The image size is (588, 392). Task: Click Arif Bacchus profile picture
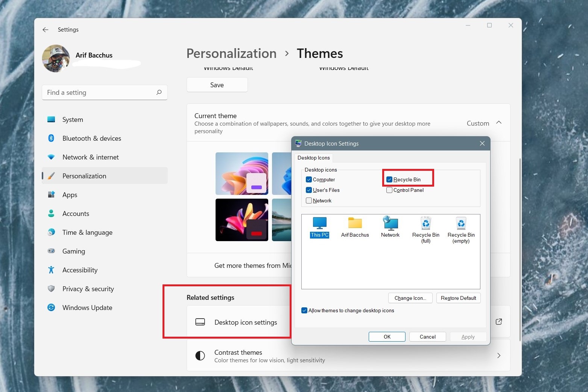click(56, 59)
